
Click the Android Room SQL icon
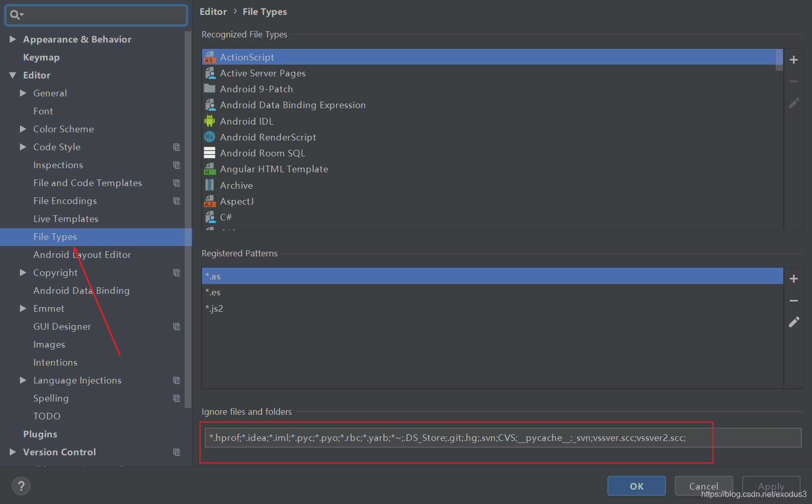tap(209, 153)
